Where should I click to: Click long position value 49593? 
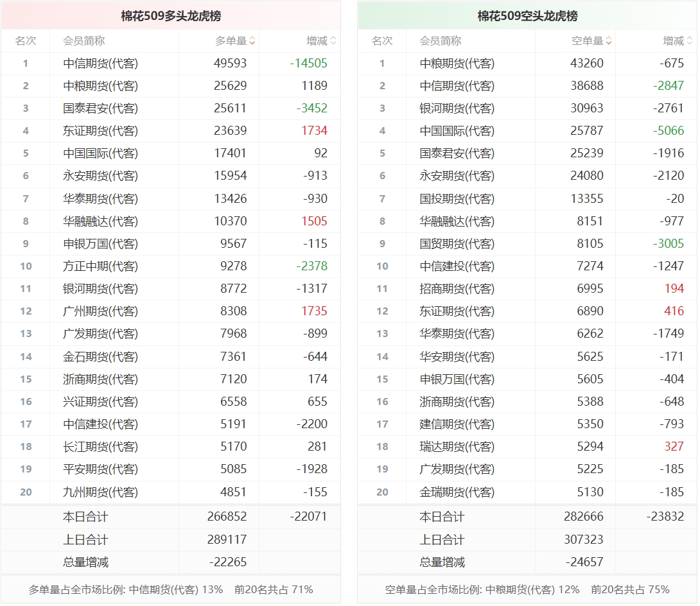click(x=231, y=64)
